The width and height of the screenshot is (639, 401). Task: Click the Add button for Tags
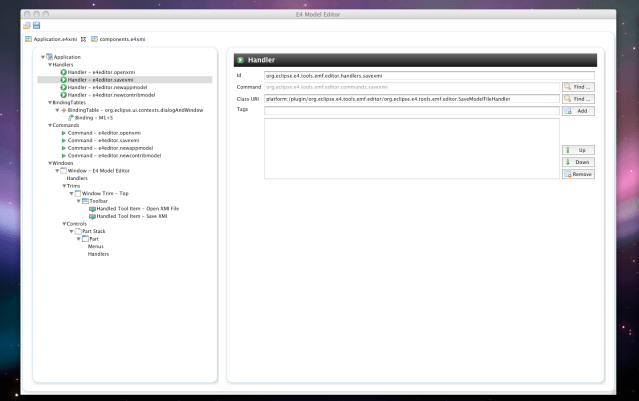pos(578,111)
